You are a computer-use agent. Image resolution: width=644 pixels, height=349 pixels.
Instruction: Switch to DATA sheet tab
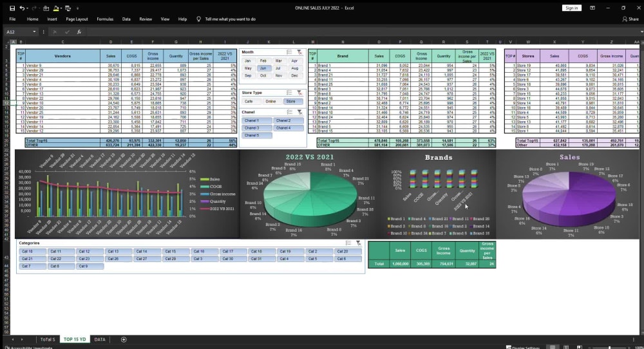click(x=100, y=339)
